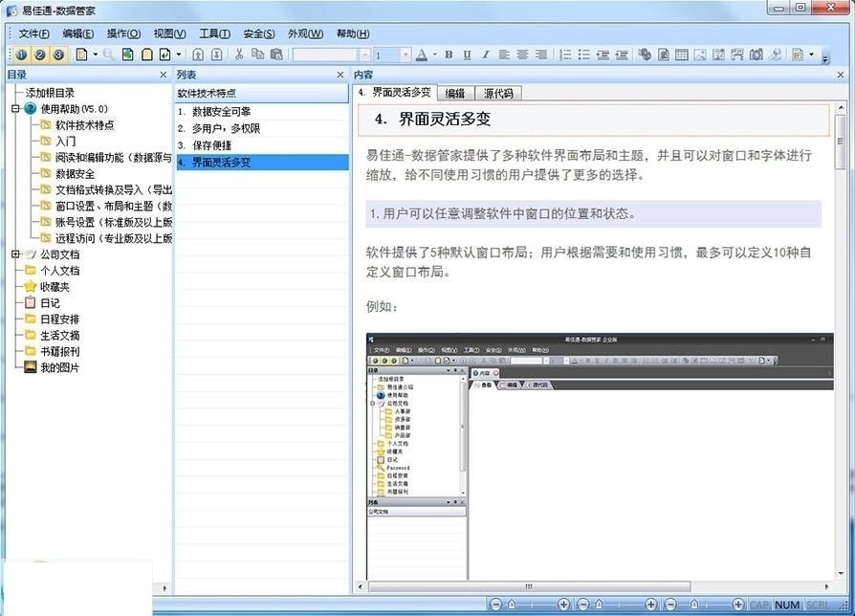Select the 数据安全 folder in tree
The image size is (855, 616).
pos(76,174)
